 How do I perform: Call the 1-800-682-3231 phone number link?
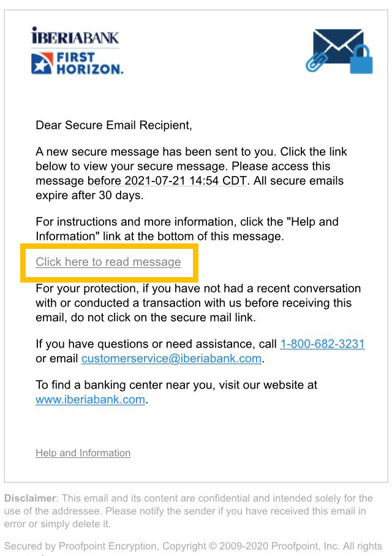point(322,344)
